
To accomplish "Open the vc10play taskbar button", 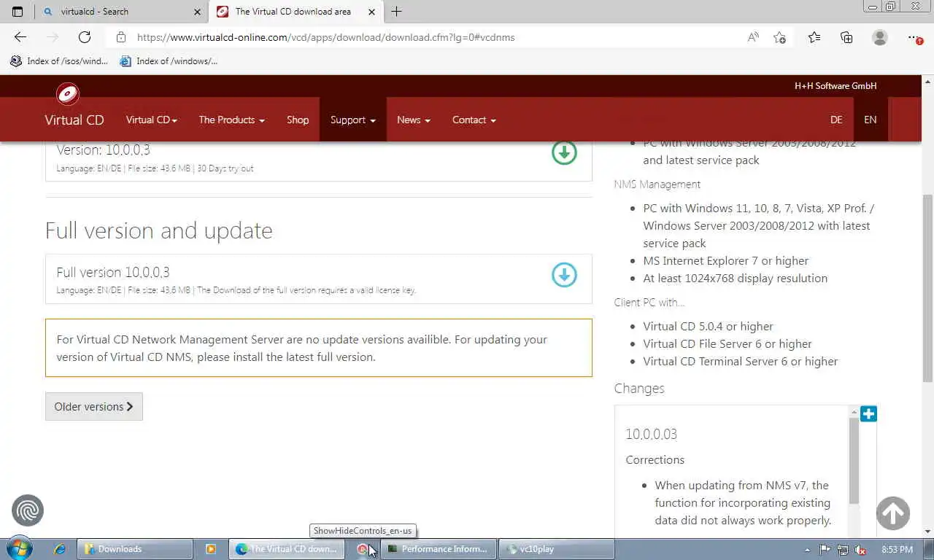I will [x=557, y=549].
